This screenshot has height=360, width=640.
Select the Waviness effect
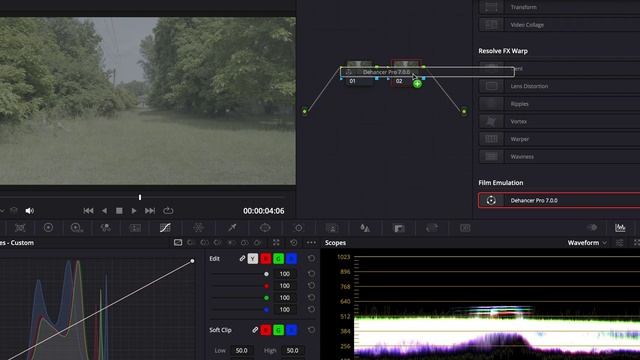(x=559, y=156)
